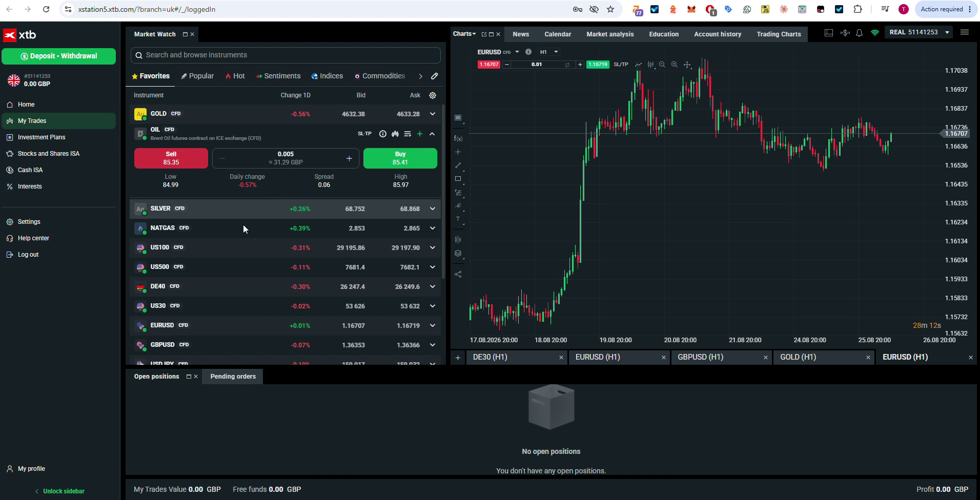This screenshot has width=980, height=500.
Task: Open Investment Plans in sidebar
Action: pos(41,137)
